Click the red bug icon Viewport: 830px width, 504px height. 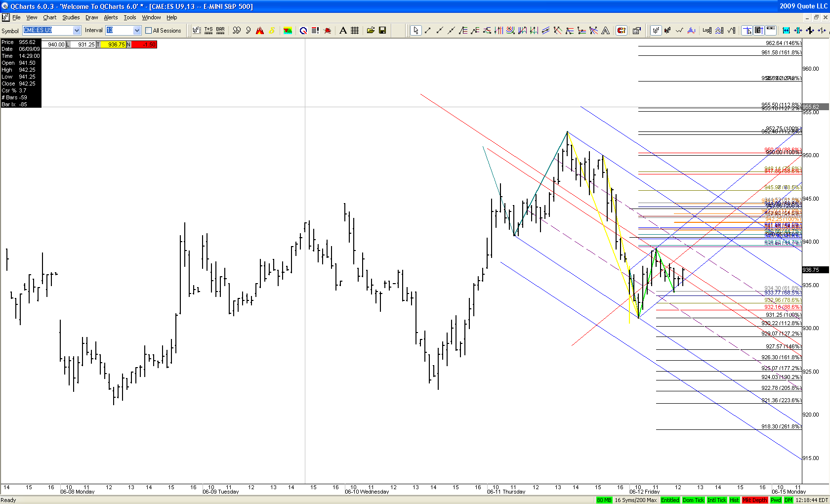tap(327, 31)
